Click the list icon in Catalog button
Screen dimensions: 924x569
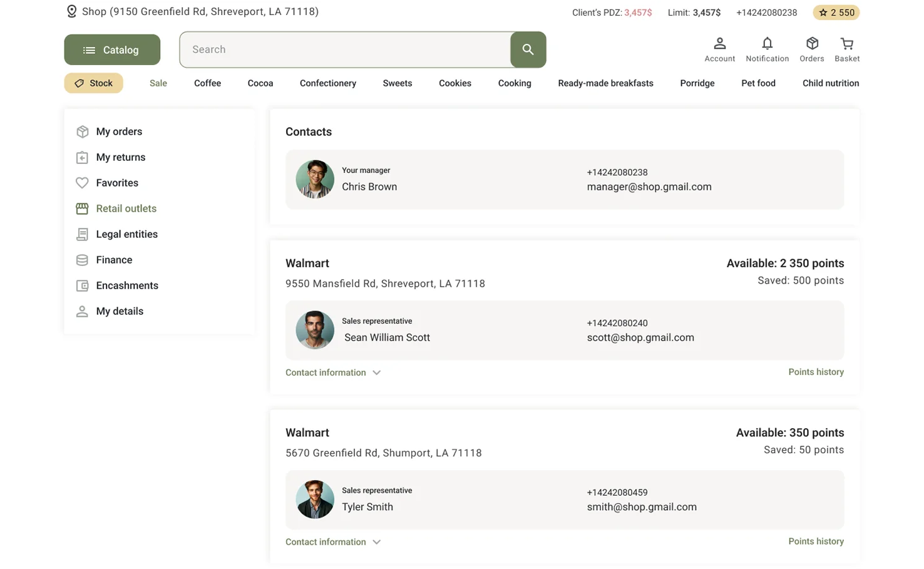(x=90, y=50)
